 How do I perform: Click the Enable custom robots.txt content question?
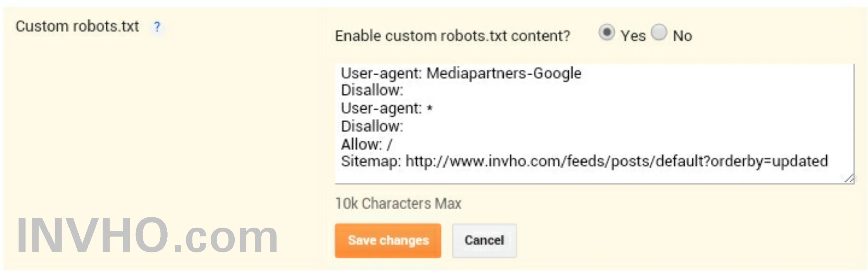452,36
